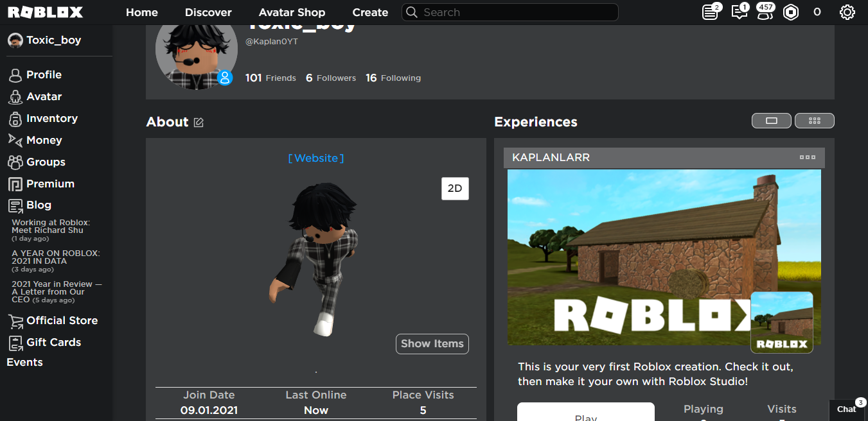This screenshot has width=868, height=421.
Task: Open the friends icon with badge 457
Action: (765, 12)
